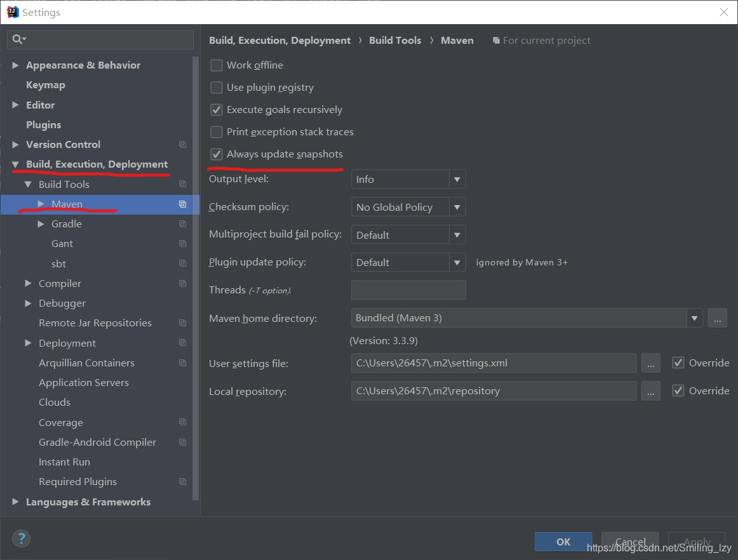Click the settings tree vertical scrollbar
This screenshot has height=560, width=738.
(x=196, y=278)
